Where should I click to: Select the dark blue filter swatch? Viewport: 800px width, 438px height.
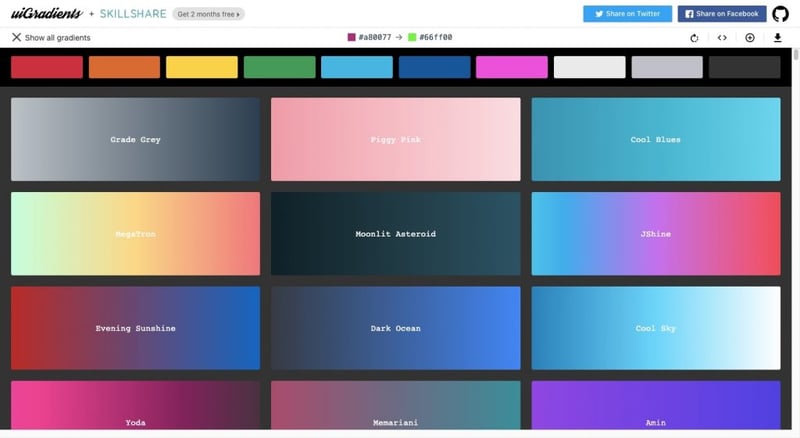point(434,67)
